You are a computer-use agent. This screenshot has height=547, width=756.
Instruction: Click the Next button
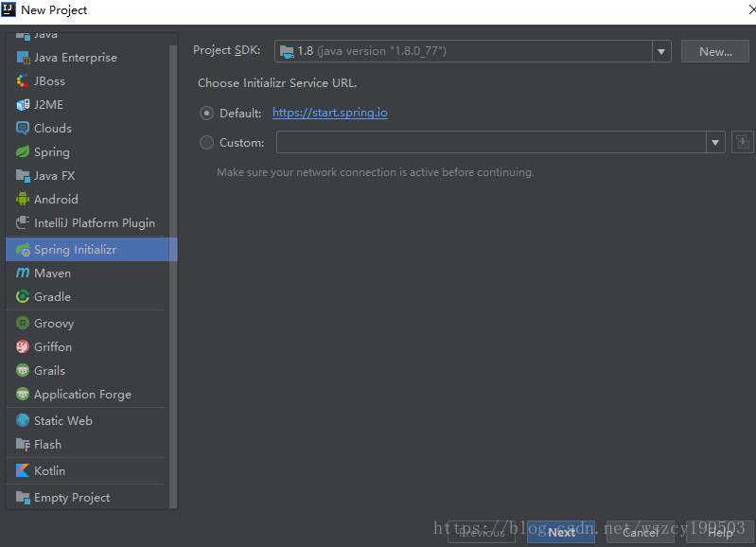[561, 532]
